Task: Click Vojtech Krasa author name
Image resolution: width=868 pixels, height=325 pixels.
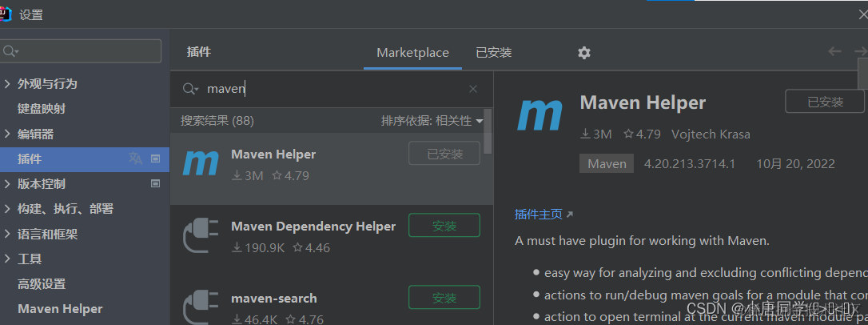Action: coord(711,134)
